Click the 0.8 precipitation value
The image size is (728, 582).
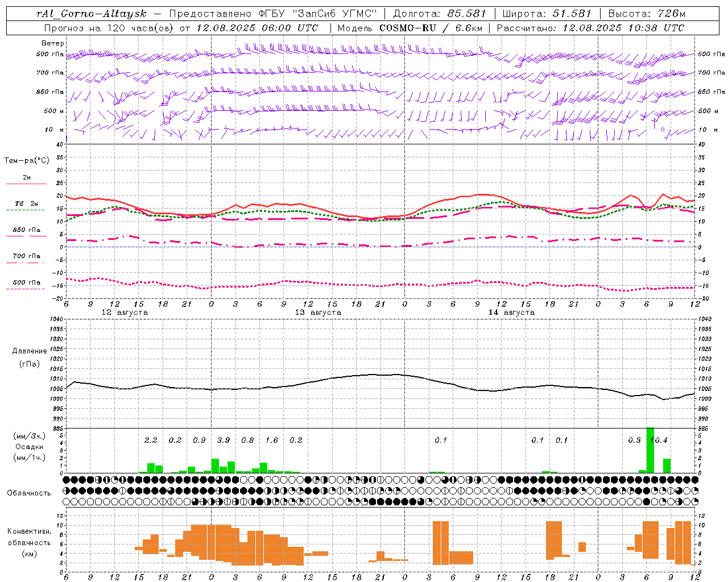[247, 440]
